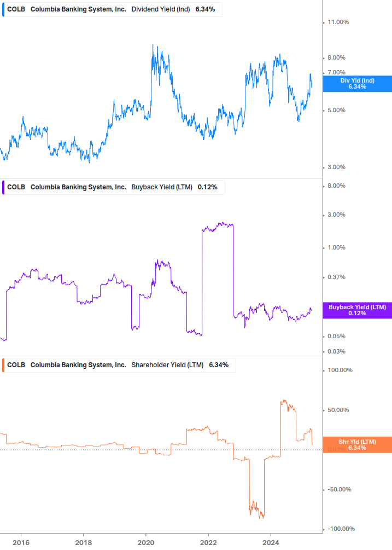
Task: Click the Shareholder Yield (LTM) legend label
Action: point(167,365)
